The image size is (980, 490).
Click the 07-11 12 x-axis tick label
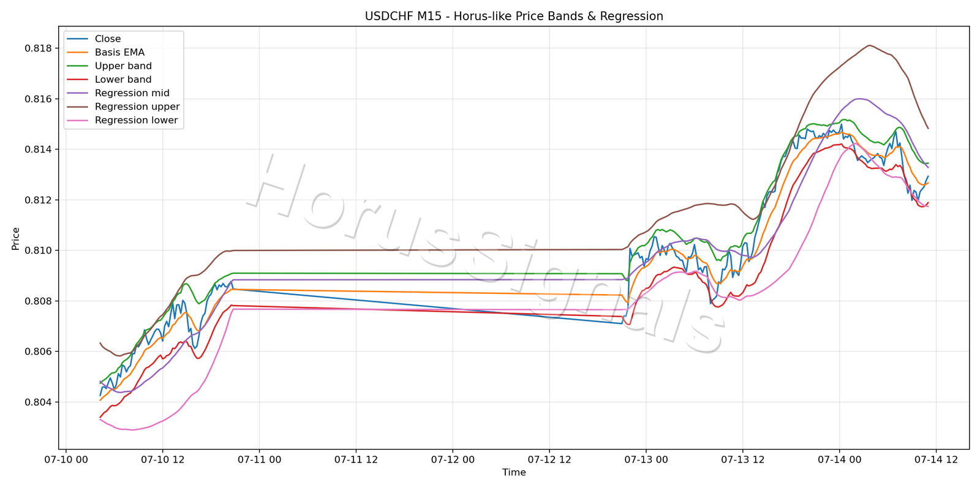356,459
